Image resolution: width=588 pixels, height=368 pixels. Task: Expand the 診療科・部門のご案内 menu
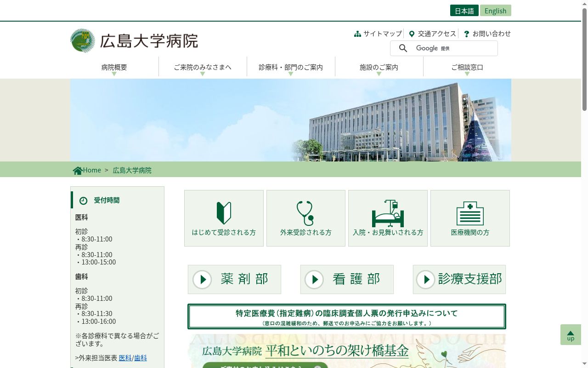[291, 67]
